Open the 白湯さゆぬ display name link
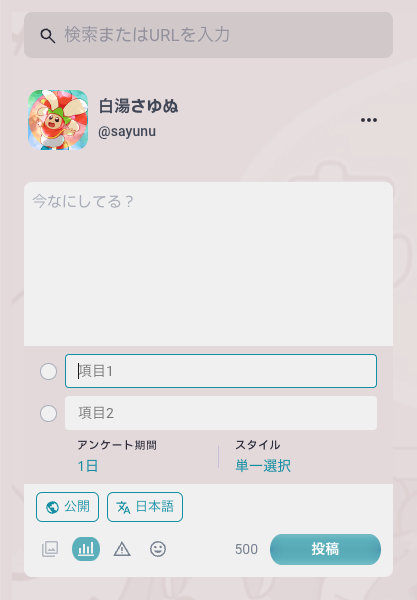417x600 pixels. 138,106
